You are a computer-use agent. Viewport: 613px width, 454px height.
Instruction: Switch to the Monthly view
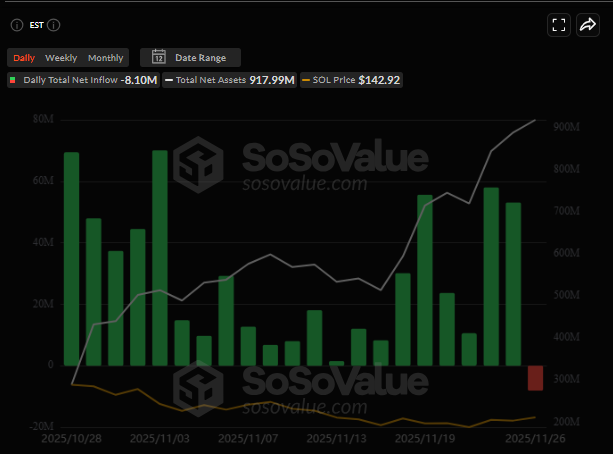coord(106,58)
